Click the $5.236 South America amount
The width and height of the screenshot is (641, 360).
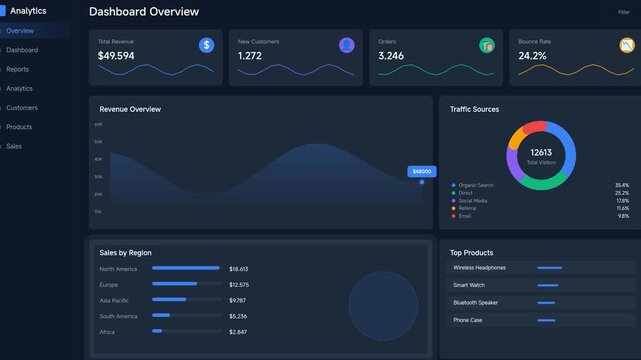(238, 316)
